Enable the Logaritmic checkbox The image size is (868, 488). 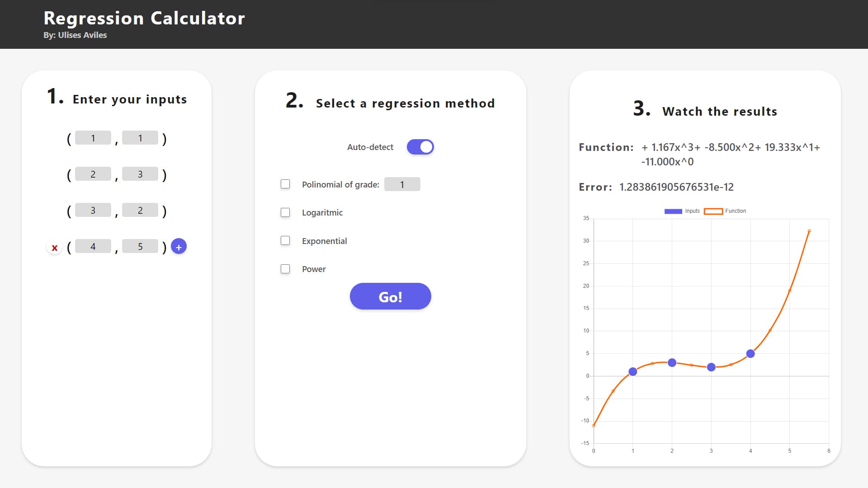click(x=285, y=212)
